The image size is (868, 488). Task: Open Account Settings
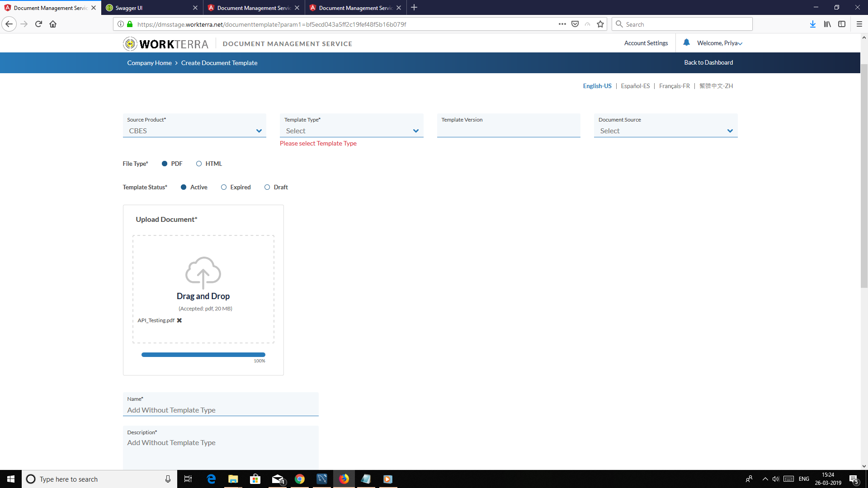click(646, 43)
